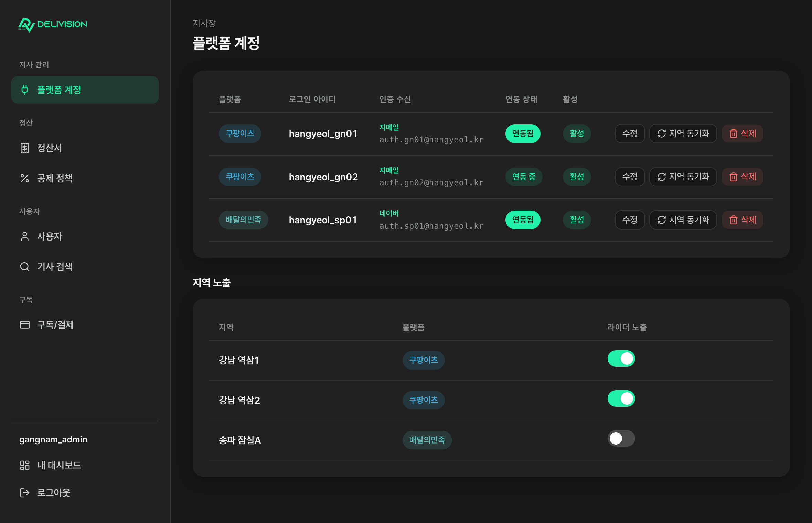
Task: Click the login ID hangyeol_gn02
Action: coord(323,177)
